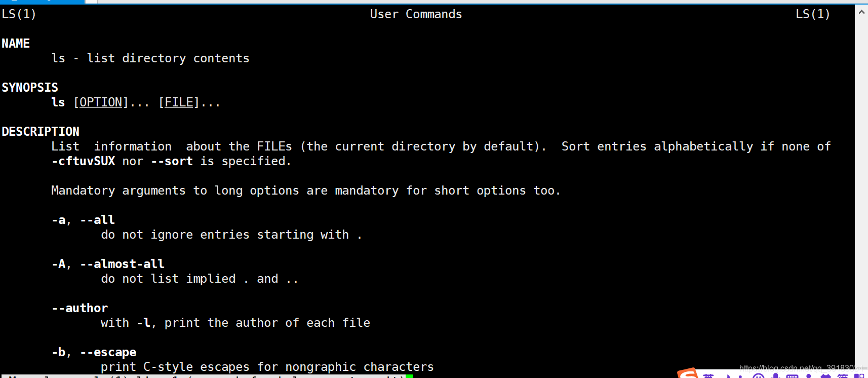
Task: Switch the simplified/traditional 简 icon
Action: (843, 375)
